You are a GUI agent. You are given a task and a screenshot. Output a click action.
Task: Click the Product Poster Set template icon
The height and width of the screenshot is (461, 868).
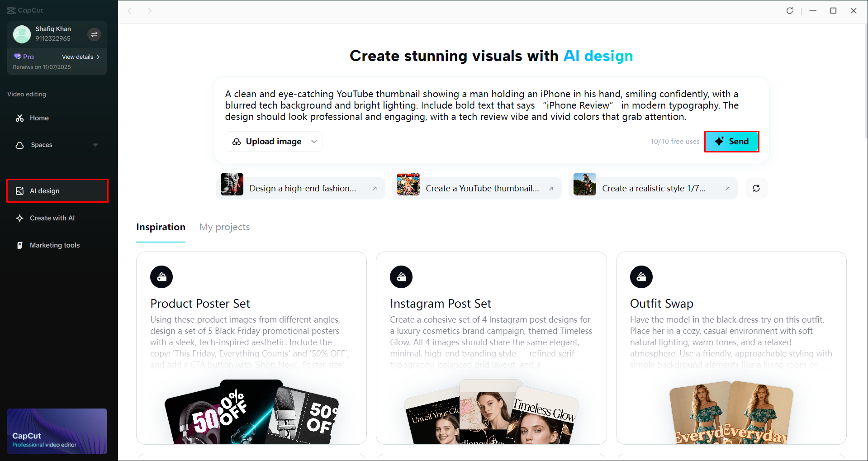coord(161,276)
